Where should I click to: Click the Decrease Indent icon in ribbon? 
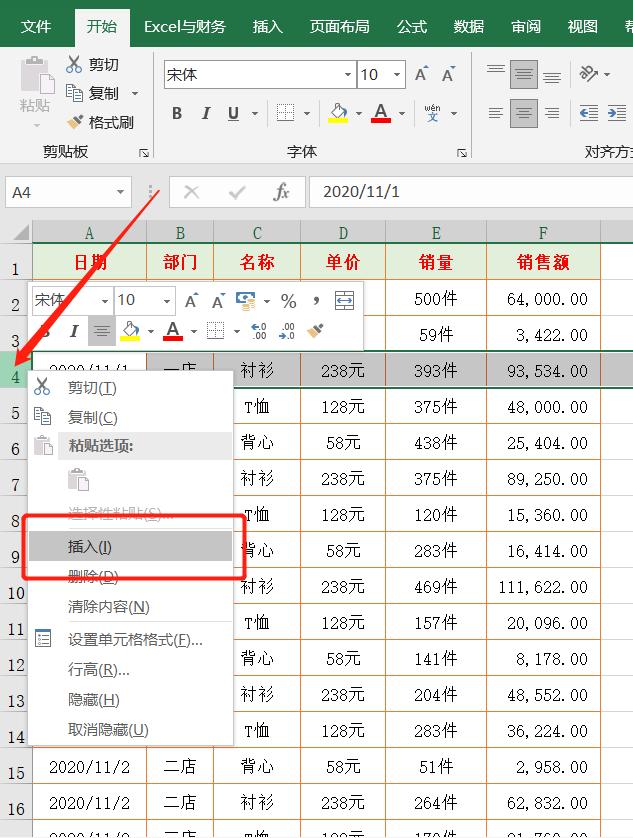(x=589, y=113)
